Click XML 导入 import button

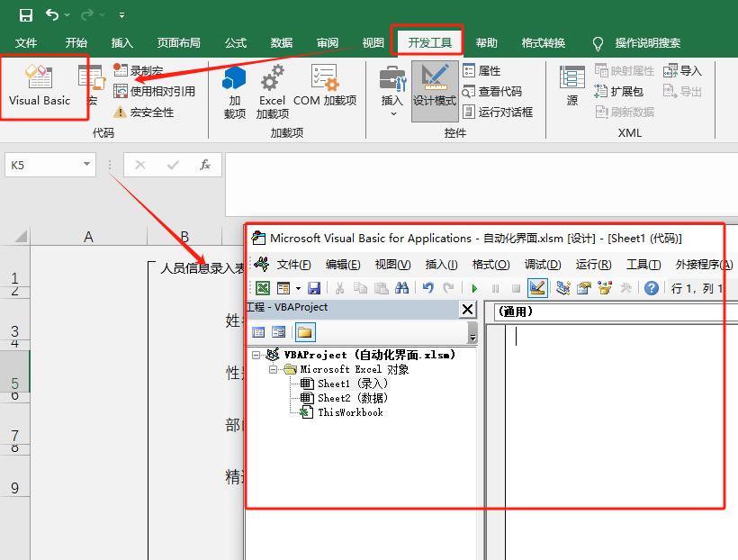click(x=682, y=70)
